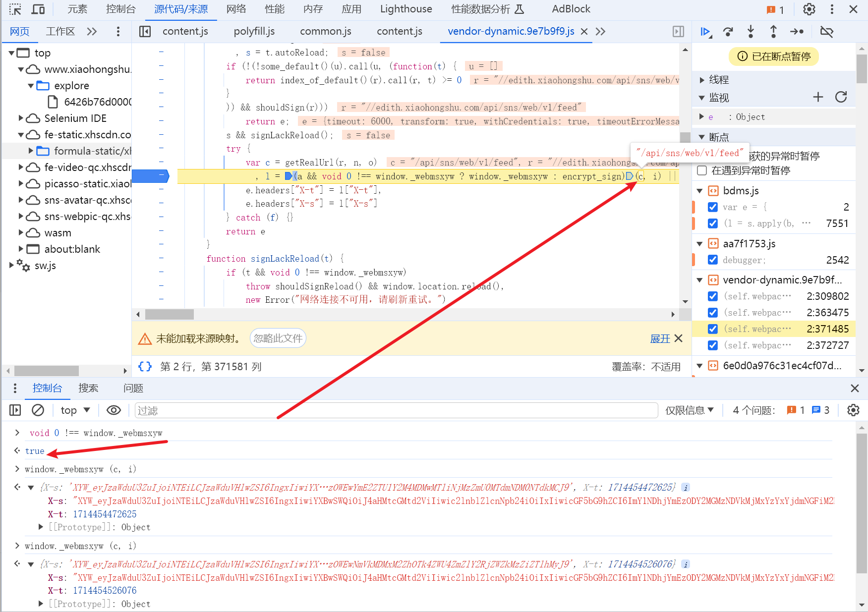The width and height of the screenshot is (868, 612).
Task: Toggle device toolbar icon
Action: tap(38, 9)
